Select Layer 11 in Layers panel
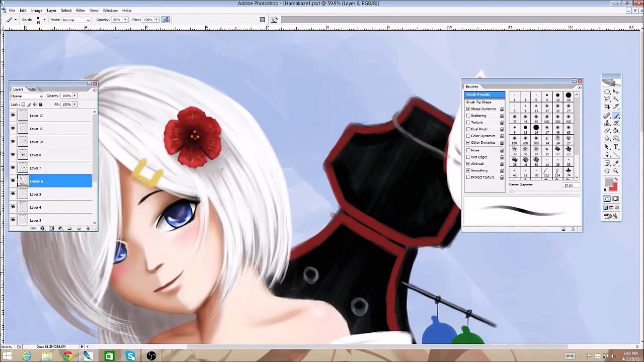Screen dimensions: 644x362 point(55,128)
